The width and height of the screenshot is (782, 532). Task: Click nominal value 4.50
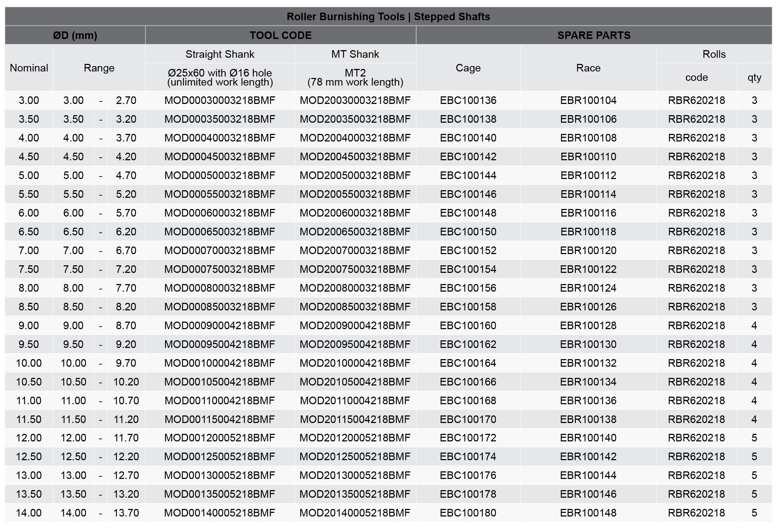(29, 157)
